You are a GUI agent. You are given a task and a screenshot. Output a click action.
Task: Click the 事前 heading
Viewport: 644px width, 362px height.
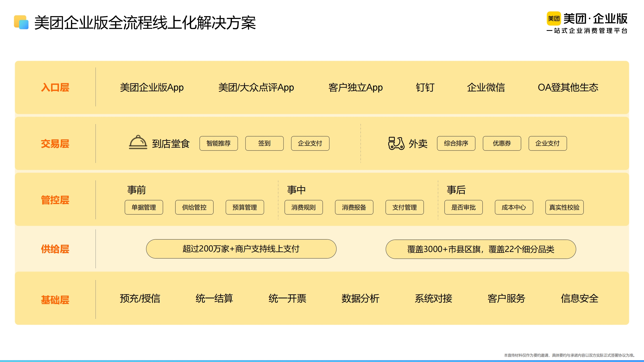click(137, 190)
